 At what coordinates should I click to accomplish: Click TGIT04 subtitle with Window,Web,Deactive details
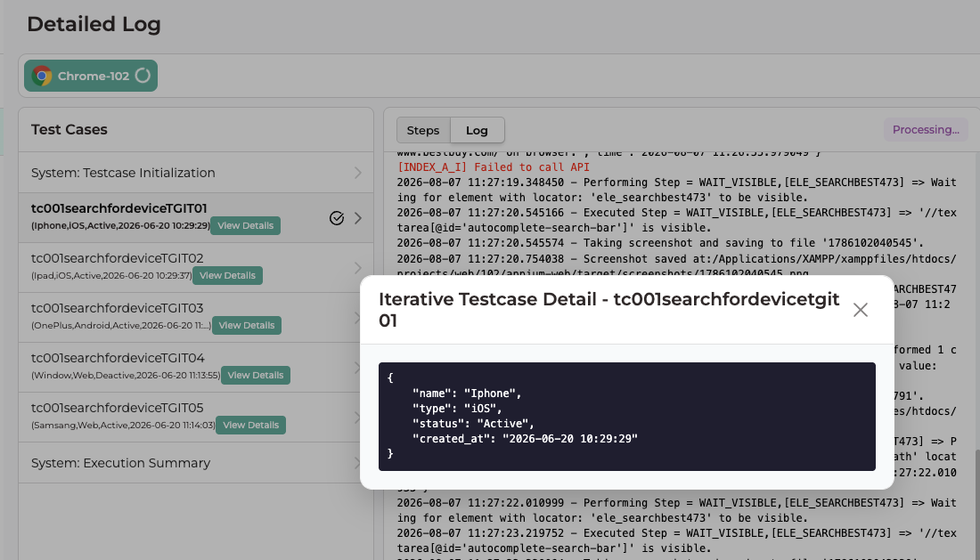(x=126, y=375)
